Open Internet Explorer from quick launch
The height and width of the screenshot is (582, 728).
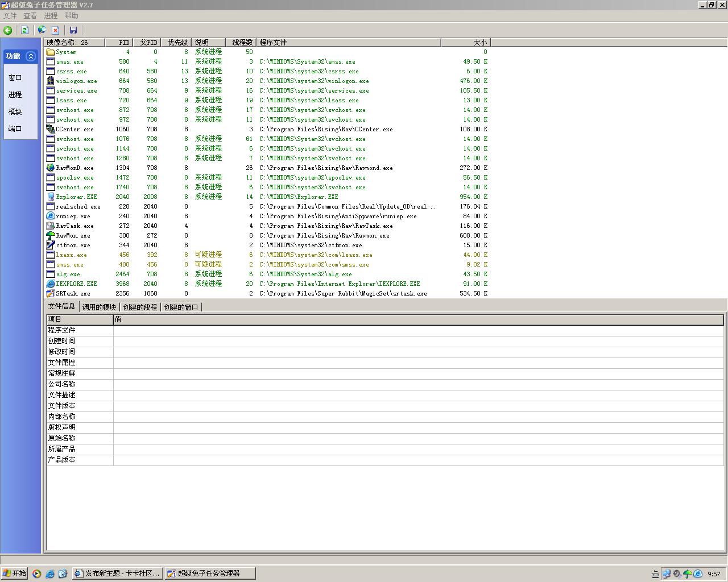49,573
